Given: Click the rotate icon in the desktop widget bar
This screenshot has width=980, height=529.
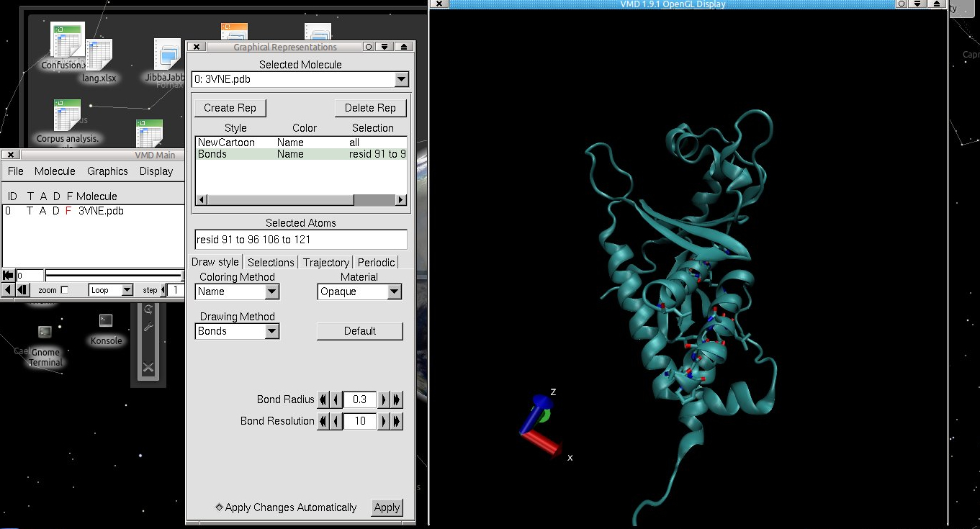Looking at the screenshot, I should pyautogui.click(x=148, y=309).
